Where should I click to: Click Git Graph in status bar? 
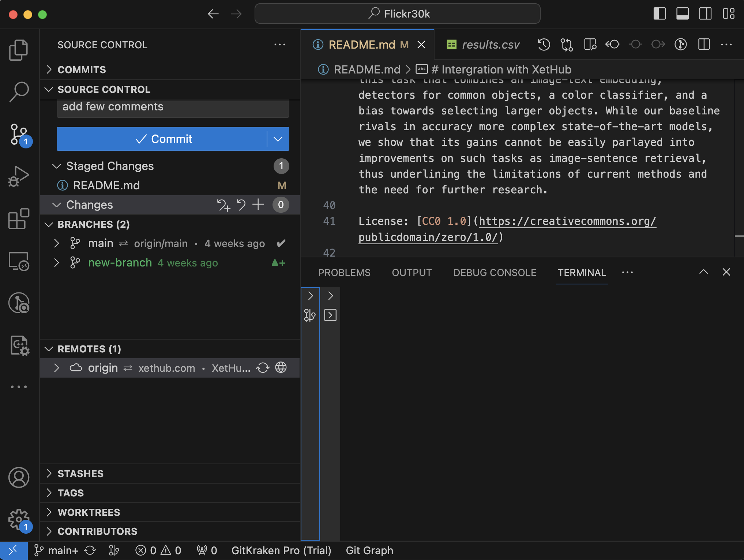[369, 550]
